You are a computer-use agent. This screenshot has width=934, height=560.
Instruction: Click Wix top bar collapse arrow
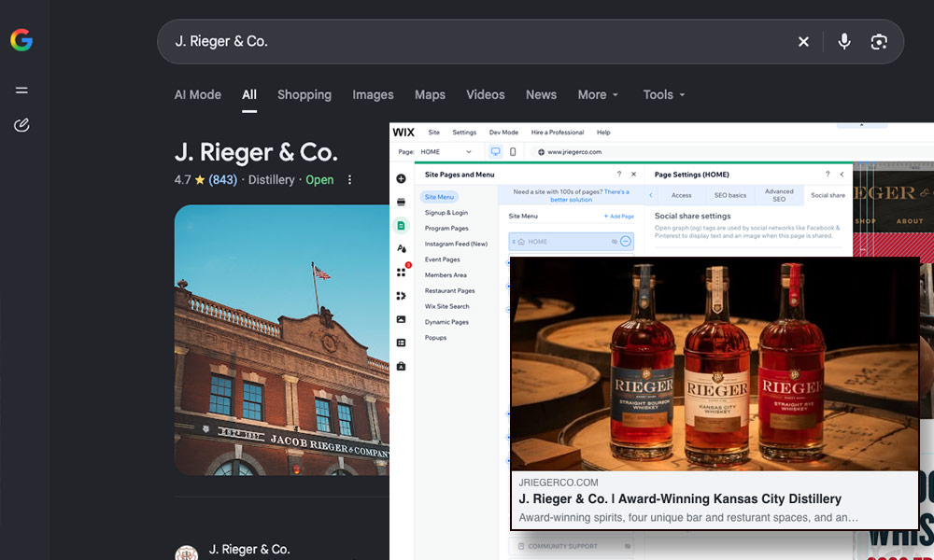pyautogui.click(x=861, y=125)
